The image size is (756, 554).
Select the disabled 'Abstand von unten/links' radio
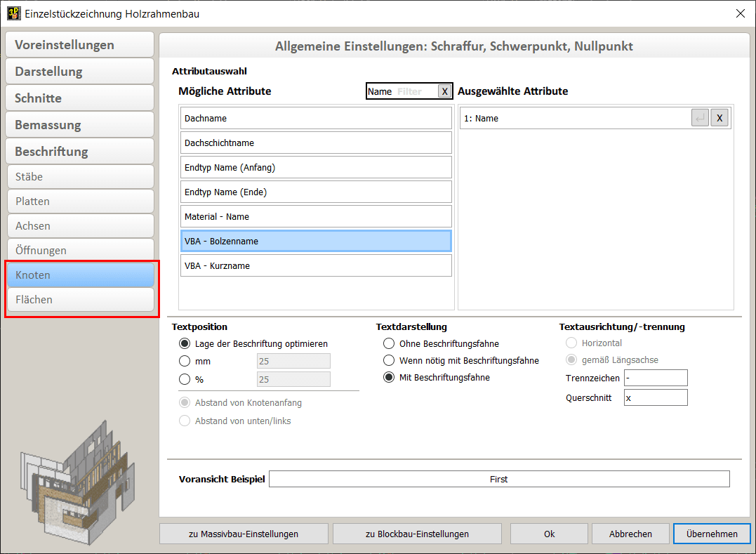pyautogui.click(x=185, y=421)
